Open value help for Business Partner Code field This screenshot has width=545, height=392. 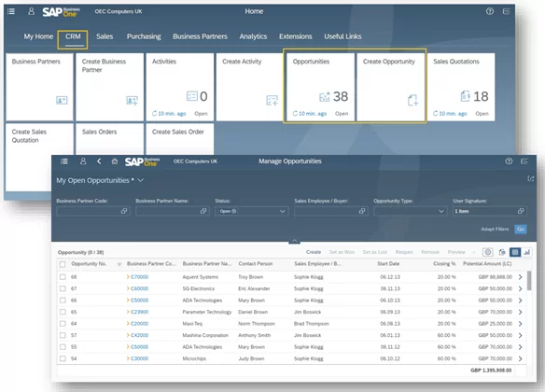(x=124, y=211)
